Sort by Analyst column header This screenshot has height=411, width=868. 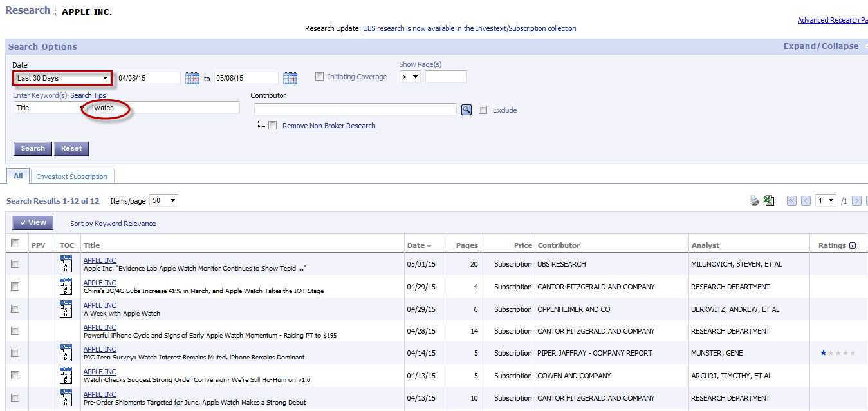coord(705,245)
